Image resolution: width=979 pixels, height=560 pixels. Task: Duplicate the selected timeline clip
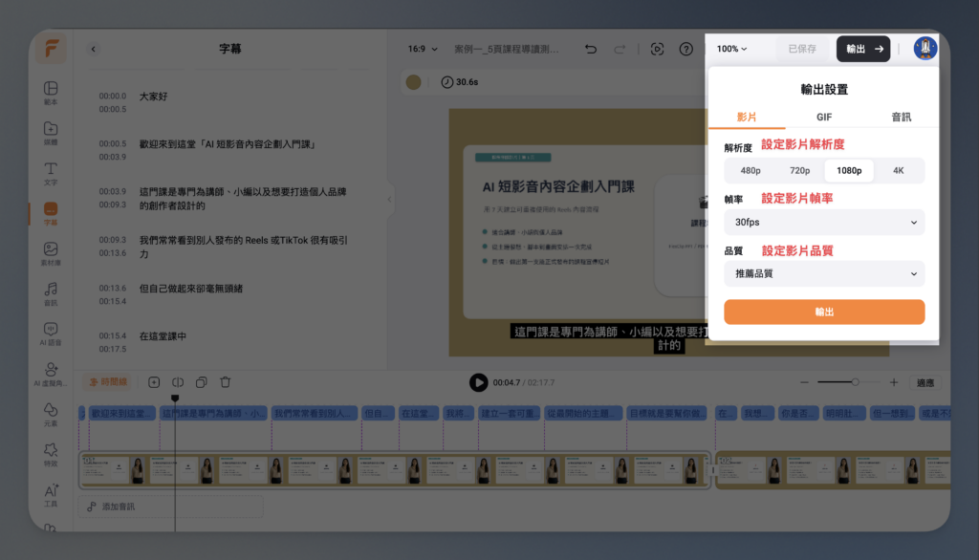(x=201, y=382)
